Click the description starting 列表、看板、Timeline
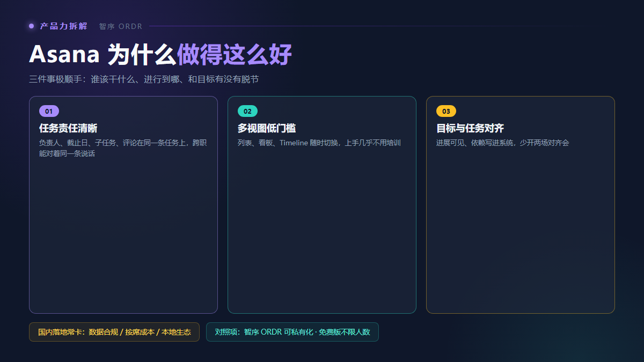This screenshot has width=644, height=362. pyautogui.click(x=319, y=143)
